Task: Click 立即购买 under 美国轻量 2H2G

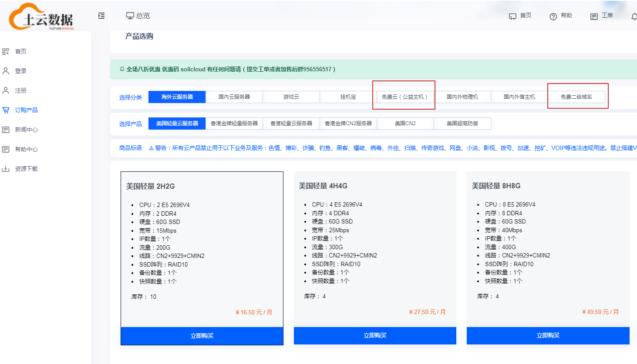Action: (202, 335)
